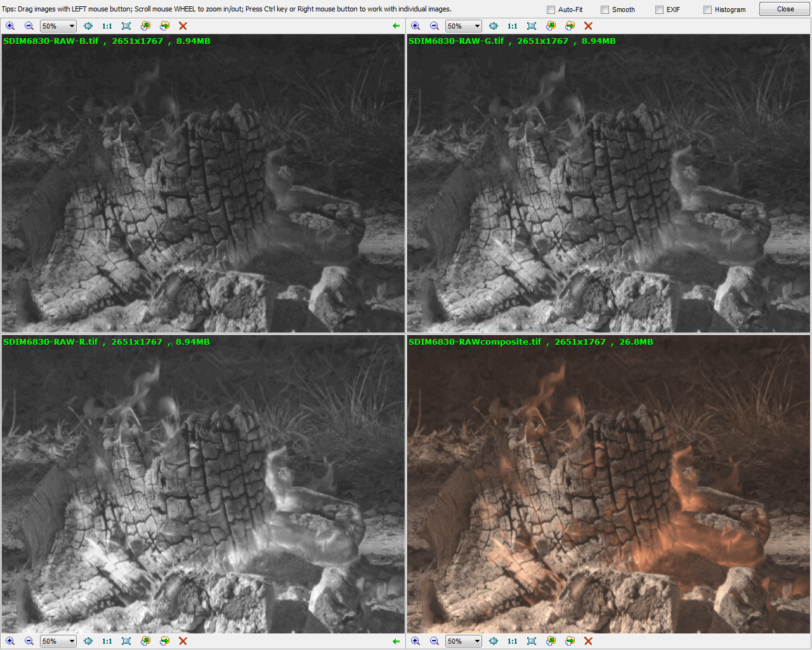The image size is (812, 650).
Task: Open zoom percentage dropdown for RAW-B image
Action: pos(58,26)
